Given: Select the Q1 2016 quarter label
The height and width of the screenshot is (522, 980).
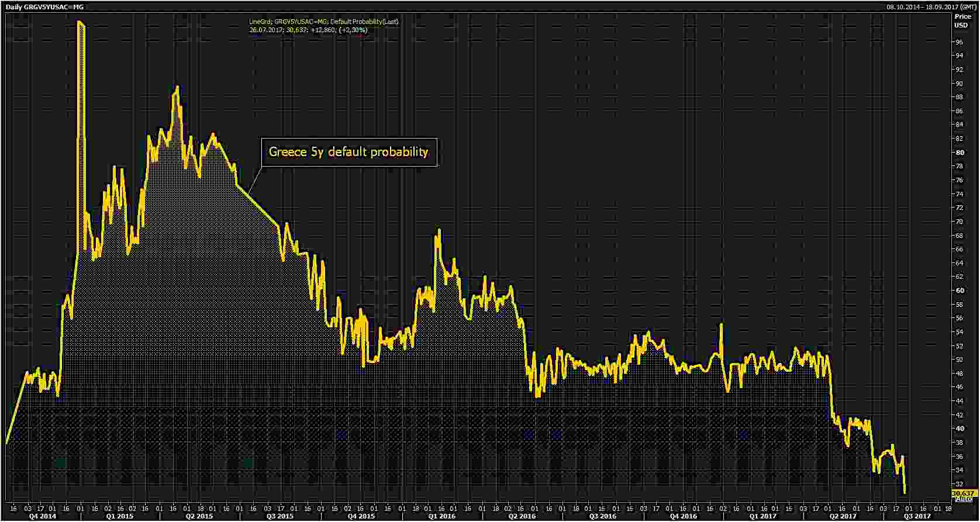Looking at the screenshot, I should pos(441,516).
